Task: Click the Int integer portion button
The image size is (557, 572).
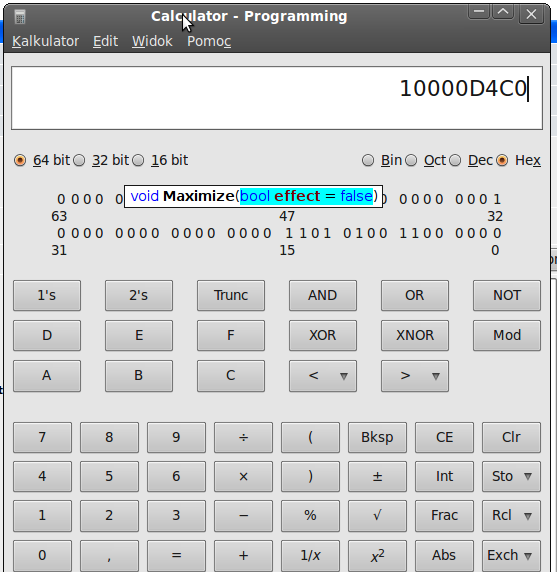Action: (444, 476)
